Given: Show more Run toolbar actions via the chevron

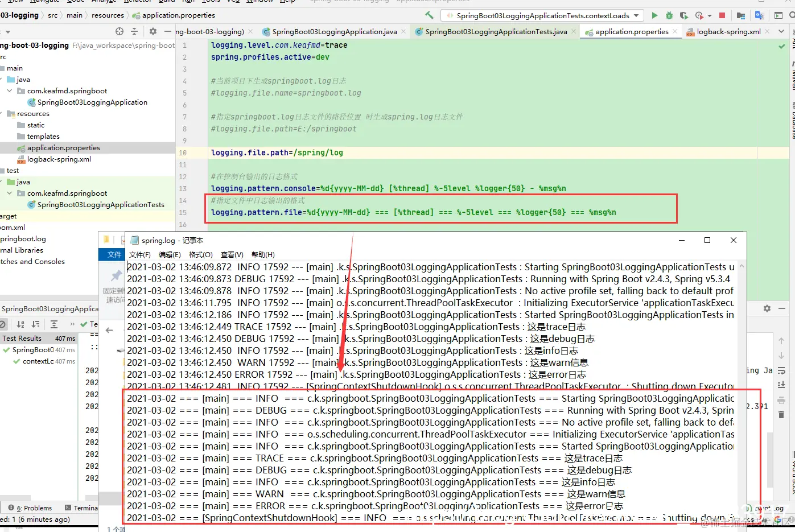Looking at the screenshot, I should [72, 324].
